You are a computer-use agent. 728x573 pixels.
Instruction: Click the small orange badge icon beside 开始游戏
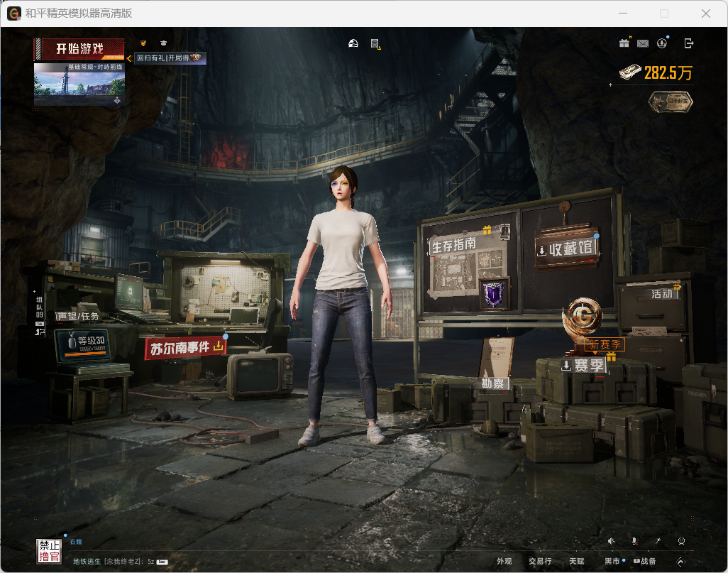pos(143,43)
